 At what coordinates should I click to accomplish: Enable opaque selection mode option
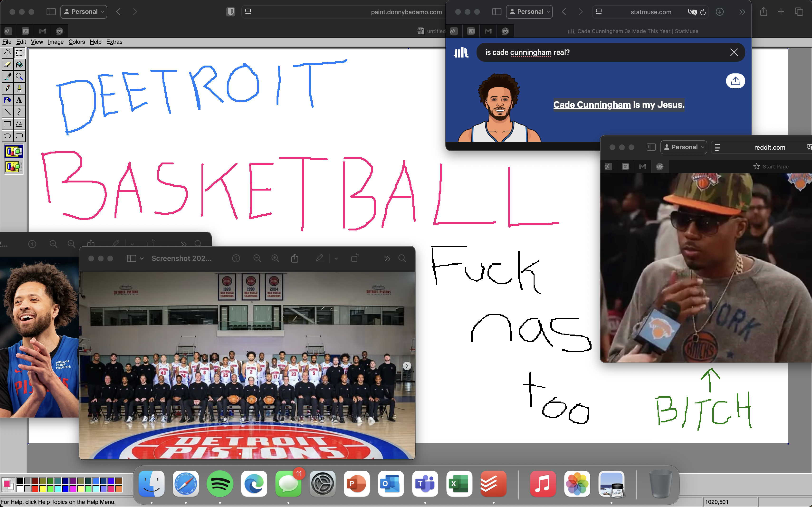click(x=13, y=152)
